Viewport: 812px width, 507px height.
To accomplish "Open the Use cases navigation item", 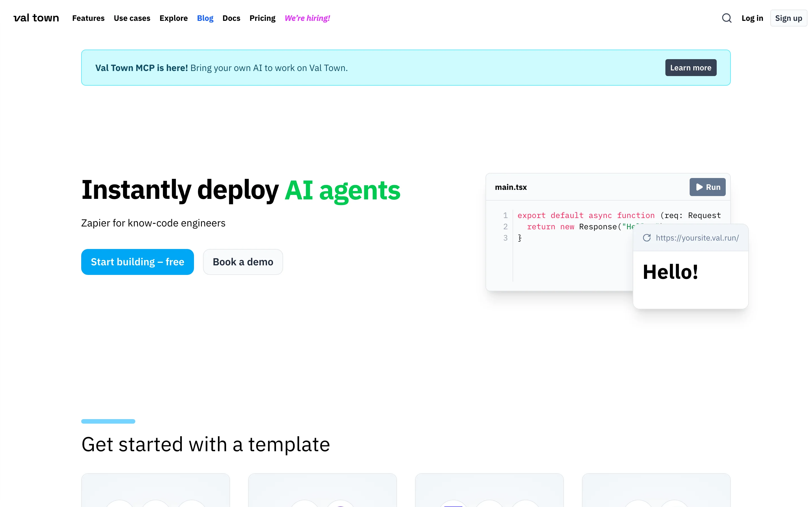I will pos(132,18).
